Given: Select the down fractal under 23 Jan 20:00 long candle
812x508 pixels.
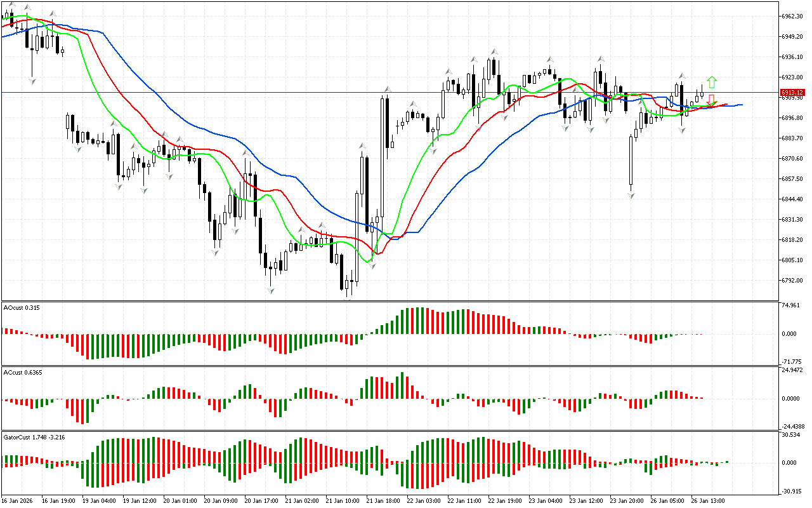Looking at the screenshot, I should tap(631, 196).
